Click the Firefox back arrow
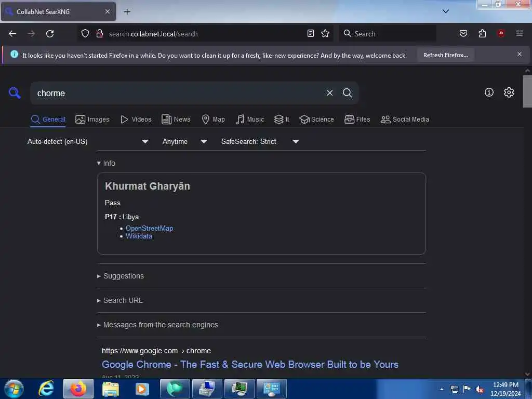 pos(12,34)
